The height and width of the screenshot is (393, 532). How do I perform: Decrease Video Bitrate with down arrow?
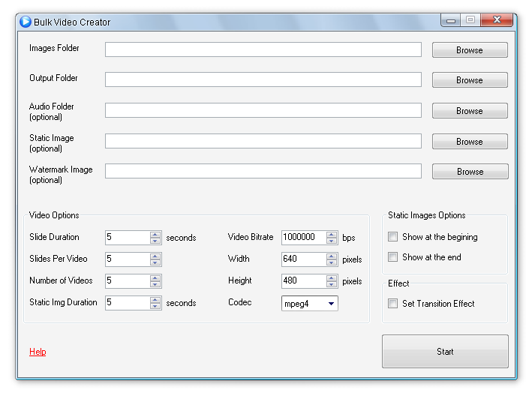(x=332, y=241)
